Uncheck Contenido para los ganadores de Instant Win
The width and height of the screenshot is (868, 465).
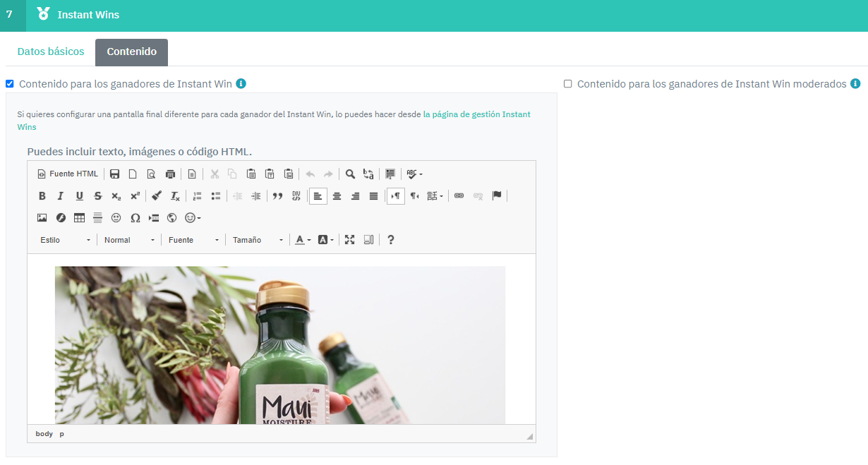click(x=10, y=84)
